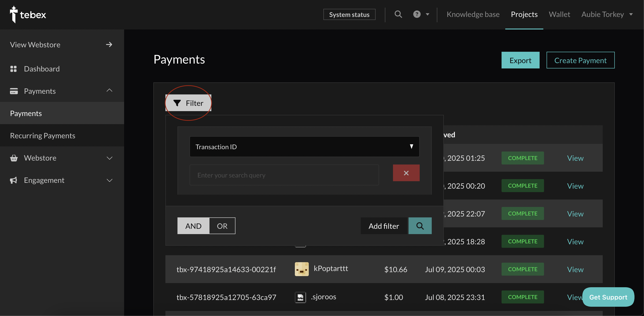Click the Tebex logo

28,14
